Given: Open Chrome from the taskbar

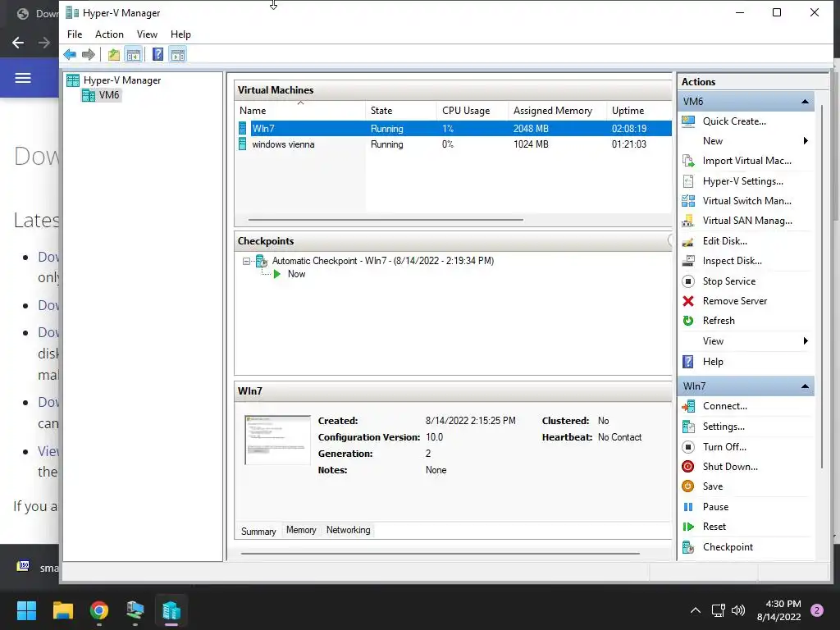Looking at the screenshot, I should tap(99, 610).
